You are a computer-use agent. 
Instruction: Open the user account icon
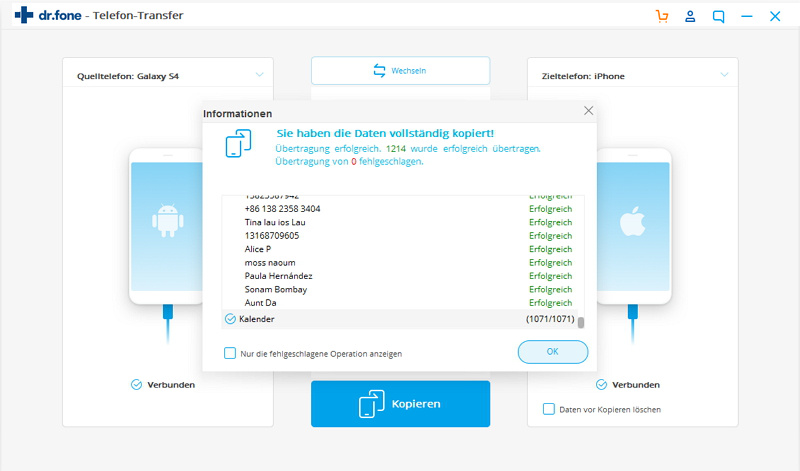690,16
